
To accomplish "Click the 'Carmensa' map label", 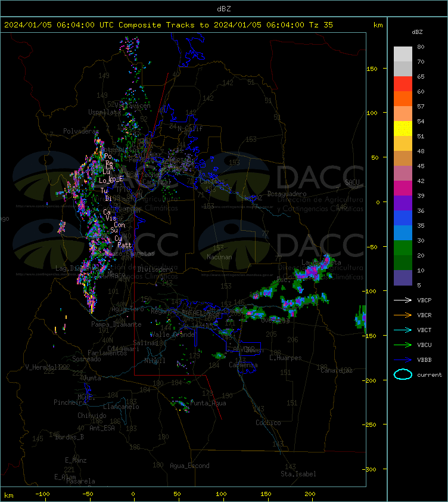I will (243, 365).
